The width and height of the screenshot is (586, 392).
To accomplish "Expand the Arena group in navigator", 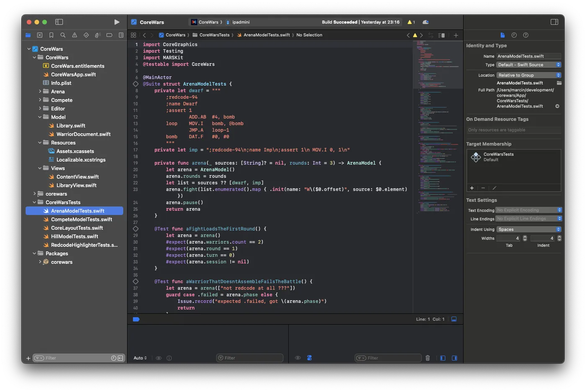I will tap(40, 92).
